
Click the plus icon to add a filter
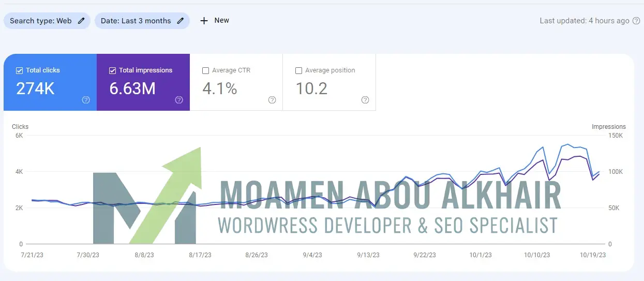204,21
